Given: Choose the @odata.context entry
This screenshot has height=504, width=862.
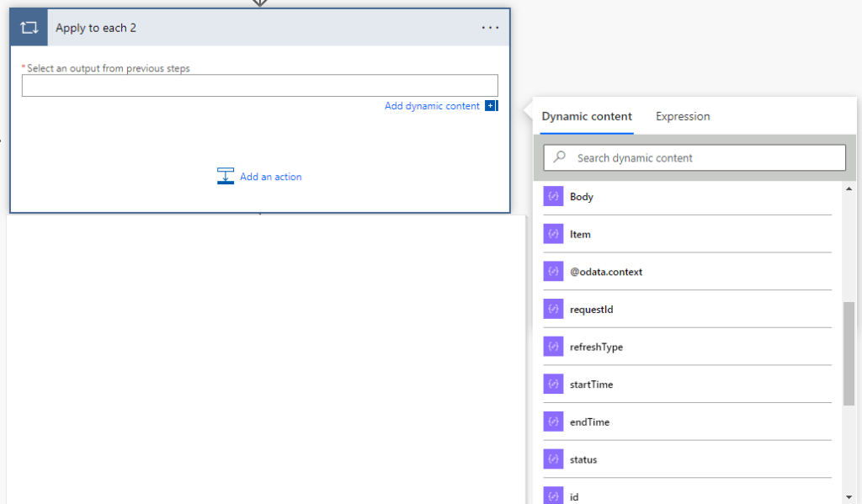Looking at the screenshot, I should coord(605,272).
